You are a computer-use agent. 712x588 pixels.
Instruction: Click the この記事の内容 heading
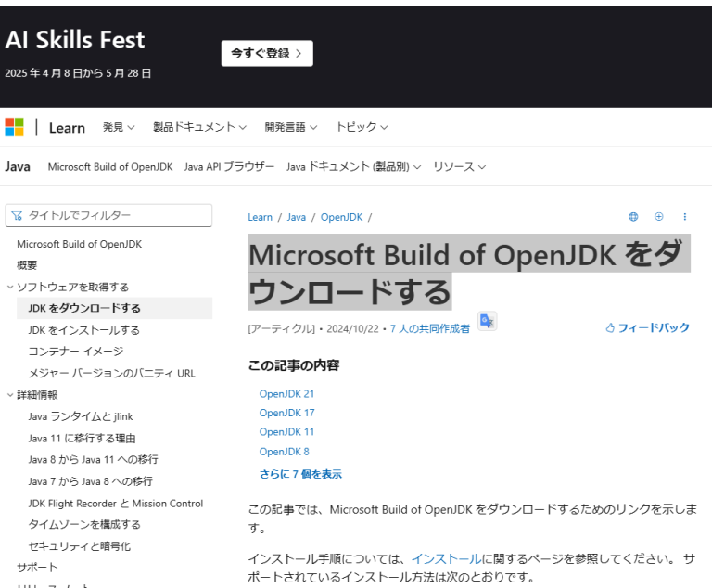coord(294,365)
